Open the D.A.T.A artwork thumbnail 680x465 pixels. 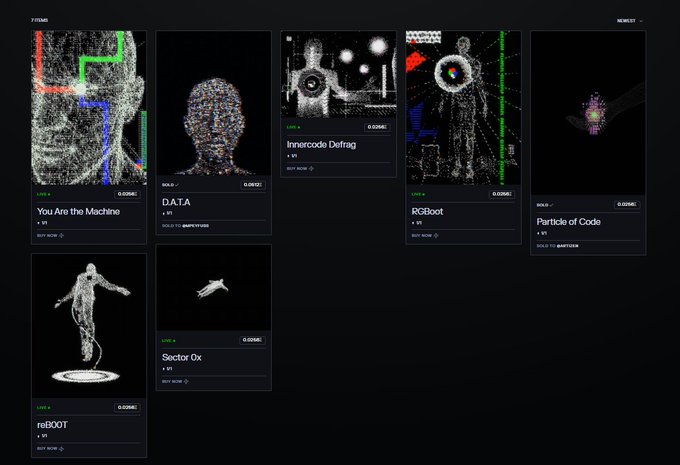[x=214, y=103]
